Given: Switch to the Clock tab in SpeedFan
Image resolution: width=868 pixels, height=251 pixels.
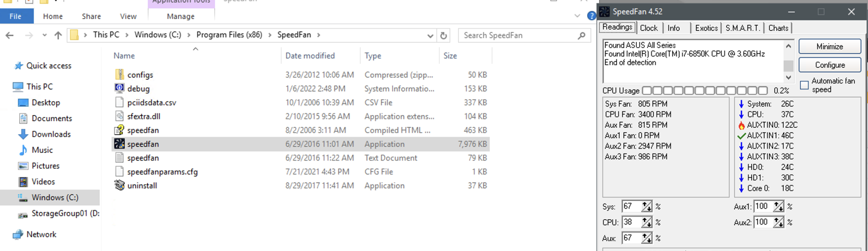Looking at the screenshot, I should pyautogui.click(x=649, y=28).
